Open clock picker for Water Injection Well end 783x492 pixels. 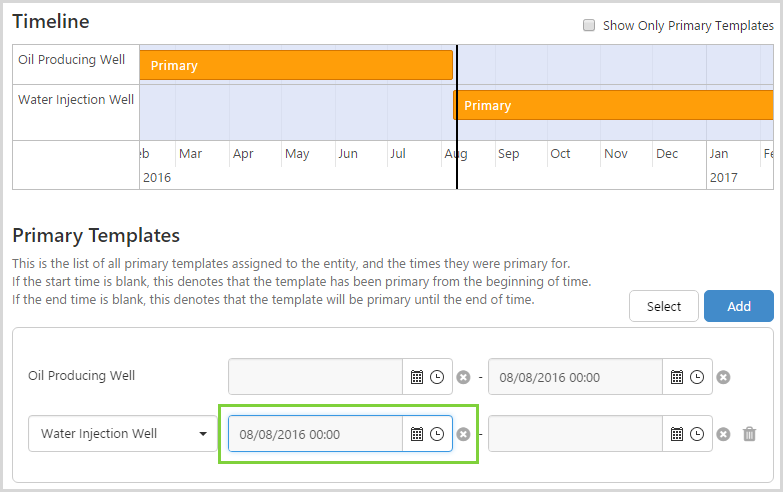click(697, 434)
